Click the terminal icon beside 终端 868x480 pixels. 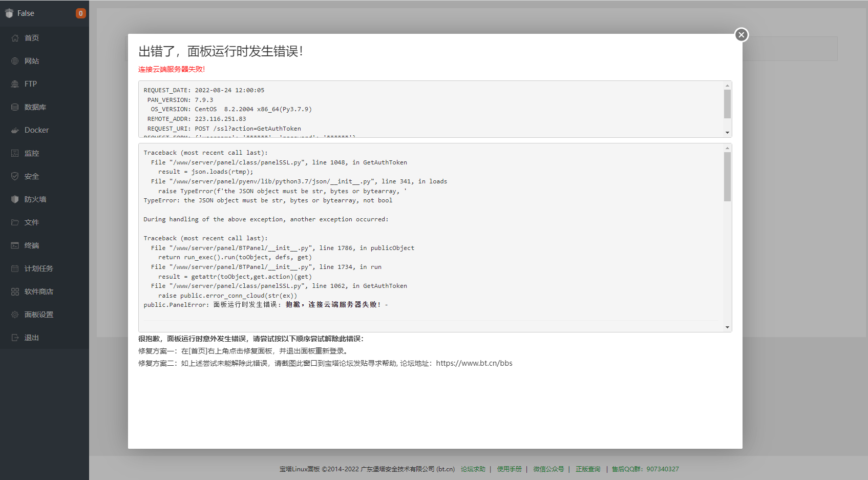coord(15,245)
